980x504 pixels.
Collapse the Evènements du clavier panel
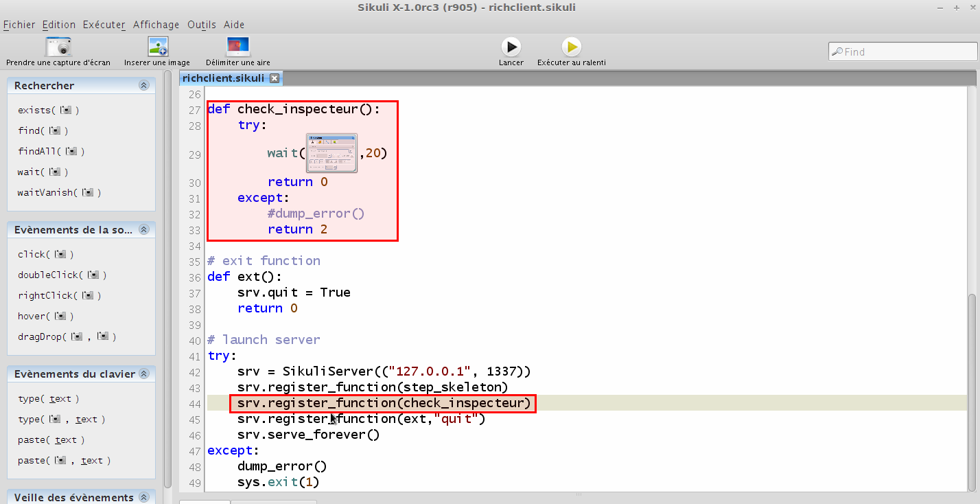tap(143, 374)
